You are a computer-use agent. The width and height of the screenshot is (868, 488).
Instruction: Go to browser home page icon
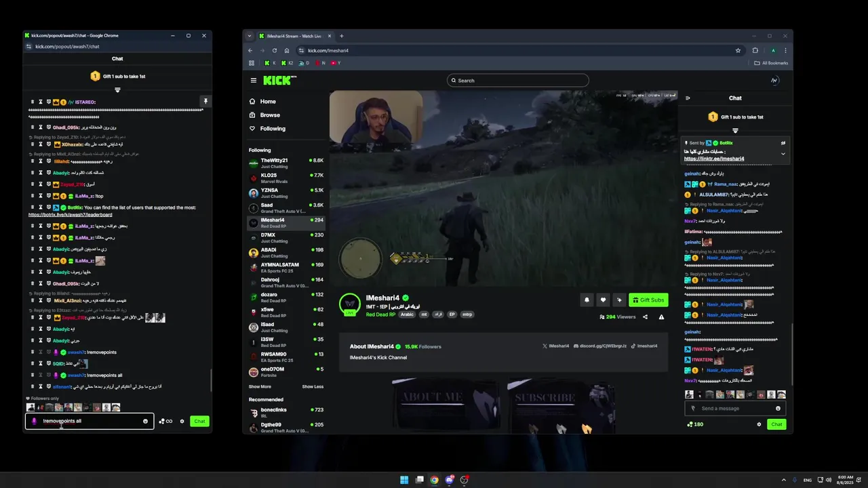tap(287, 50)
